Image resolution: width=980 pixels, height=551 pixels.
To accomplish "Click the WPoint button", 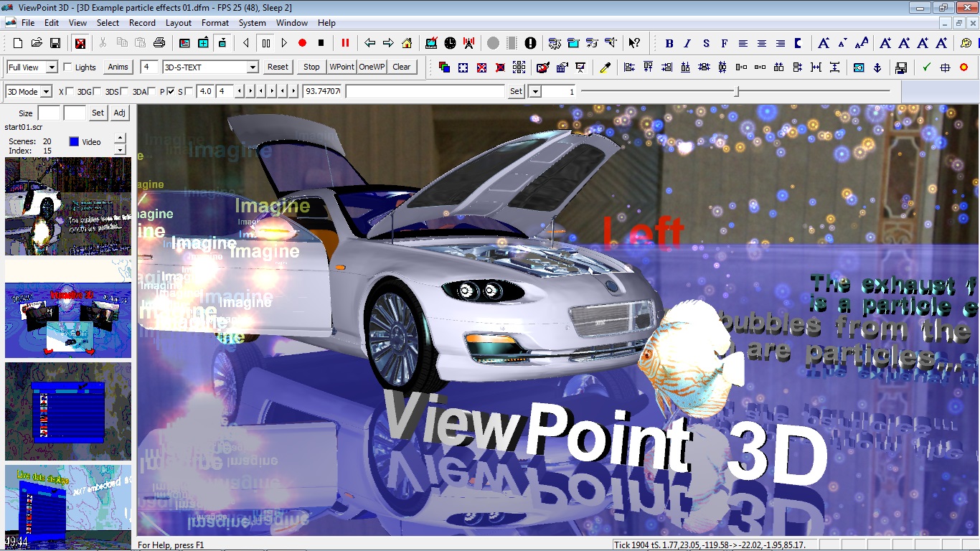I will [x=341, y=67].
